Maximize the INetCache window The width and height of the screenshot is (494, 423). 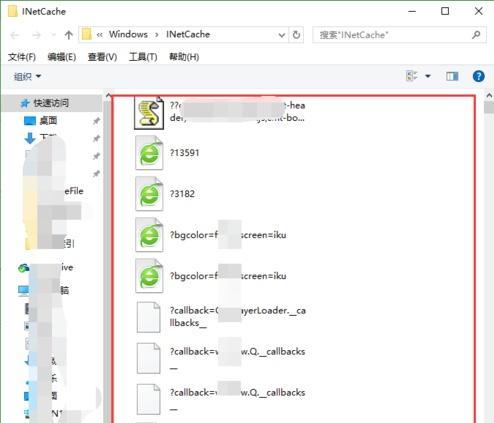[445, 11]
